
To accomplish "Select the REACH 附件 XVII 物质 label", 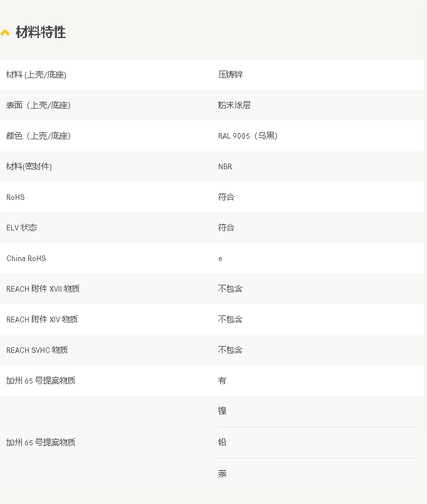I will coord(43,289).
